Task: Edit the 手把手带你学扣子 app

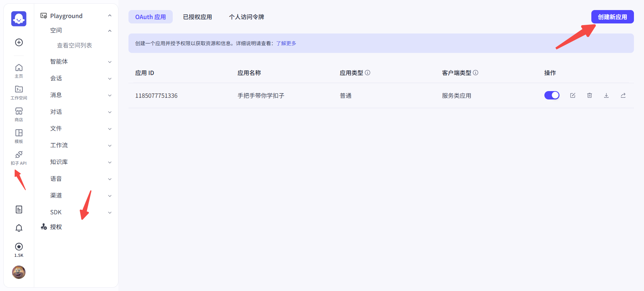Action: [x=573, y=95]
